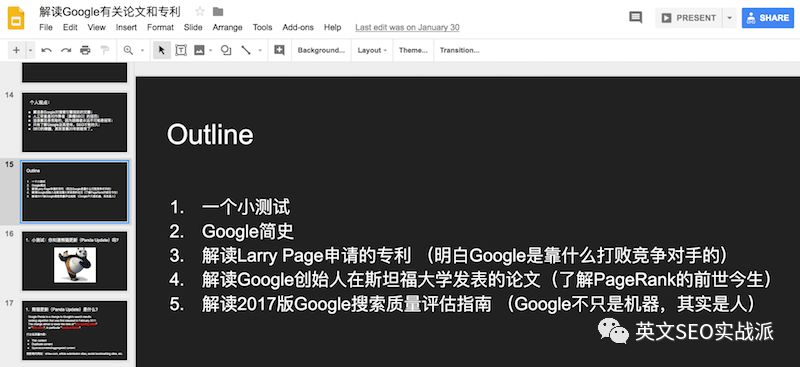This screenshot has width=800, height=367.
Task: Expand the Insert image dropdown arrow
Action: (211, 50)
